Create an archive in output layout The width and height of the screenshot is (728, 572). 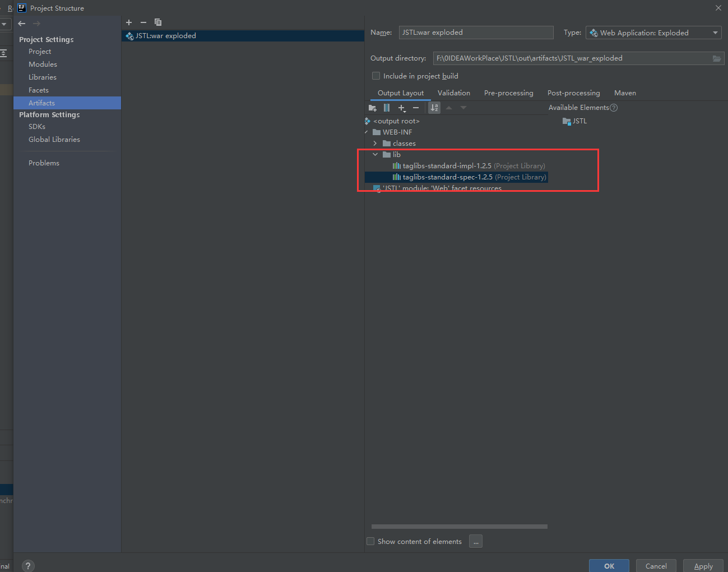click(x=387, y=108)
